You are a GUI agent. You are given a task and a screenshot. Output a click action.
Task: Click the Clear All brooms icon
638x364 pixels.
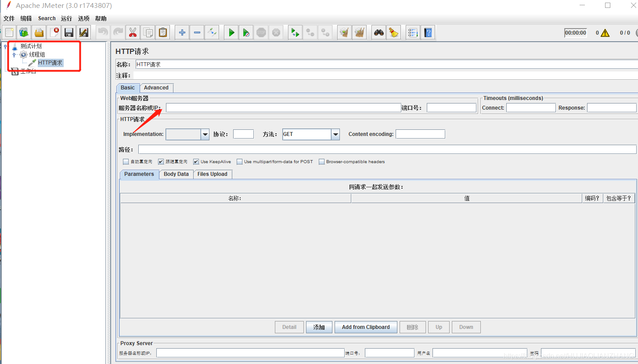(x=360, y=32)
